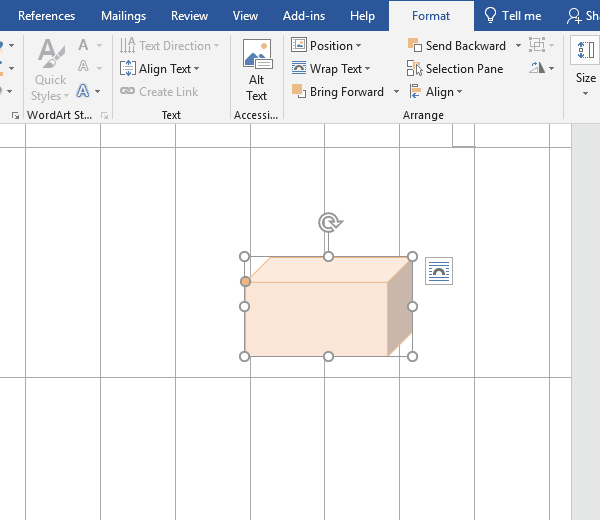600x520 pixels.
Task: Open the Selection Pane
Action: 455,69
